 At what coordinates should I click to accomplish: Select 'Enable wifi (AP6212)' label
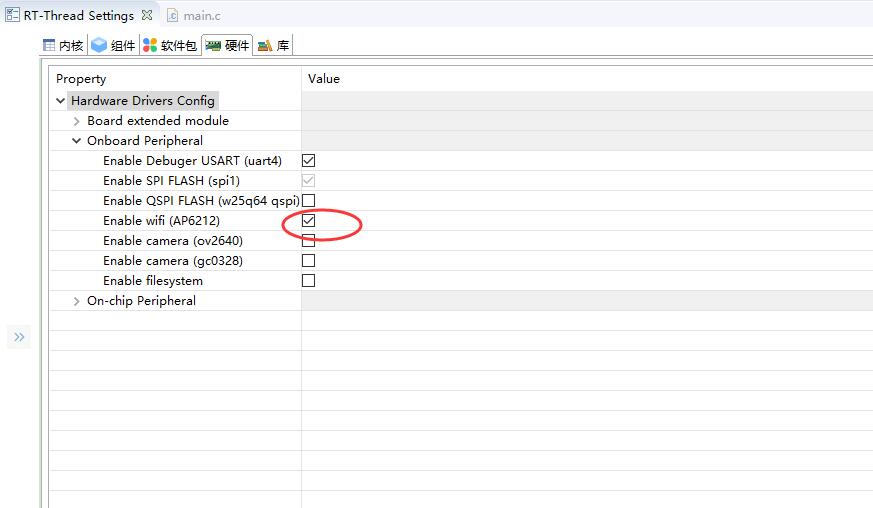coord(161,221)
